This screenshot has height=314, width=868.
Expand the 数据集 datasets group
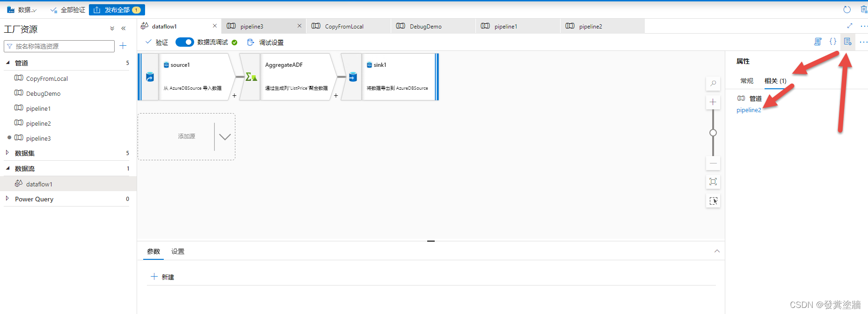point(7,153)
